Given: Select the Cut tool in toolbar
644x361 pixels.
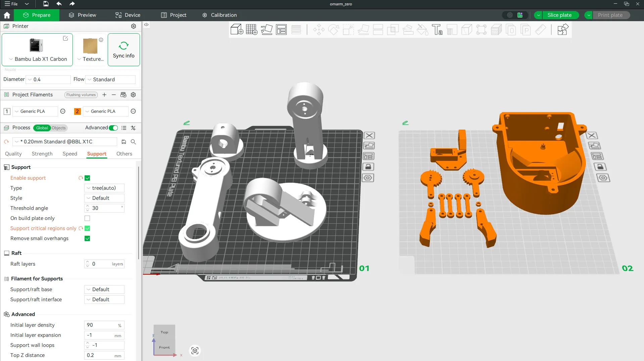Looking at the screenshot, I should (378, 30).
